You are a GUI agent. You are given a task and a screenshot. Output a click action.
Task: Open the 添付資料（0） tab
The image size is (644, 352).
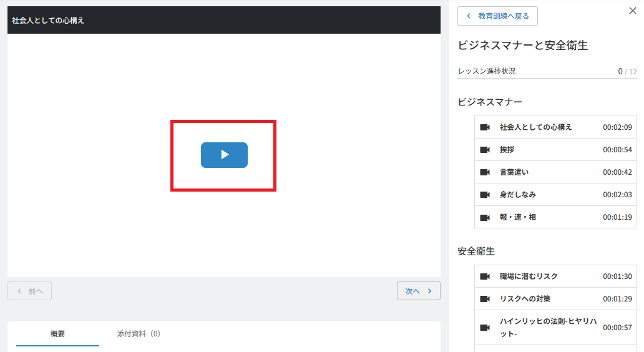tap(139, 334)
